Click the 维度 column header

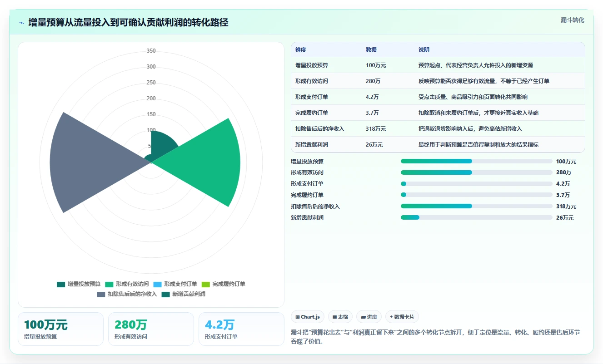[x=301, y=50]
